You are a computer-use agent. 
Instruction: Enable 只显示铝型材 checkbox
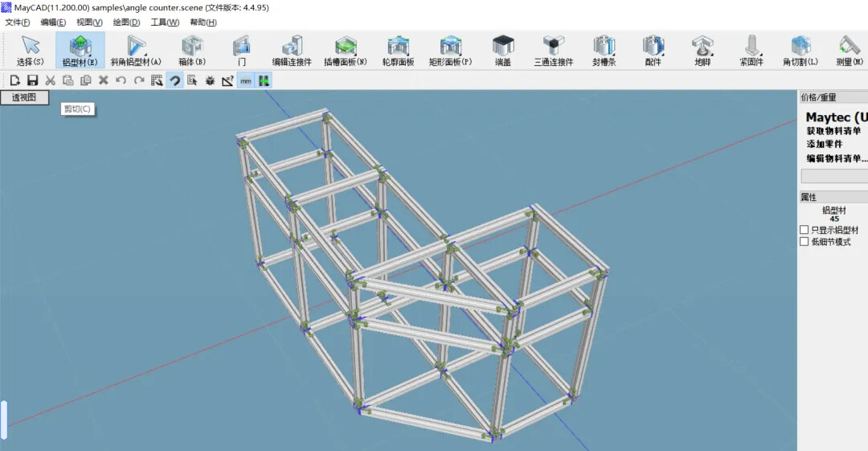805,230
